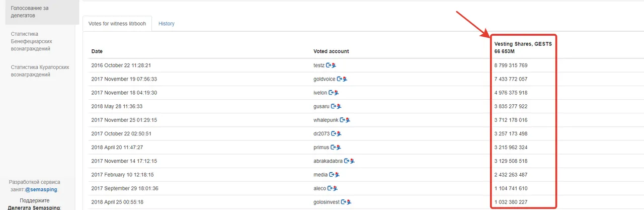644x210 pixels.
Task: Click the Date column header
Action: [97, 51]
